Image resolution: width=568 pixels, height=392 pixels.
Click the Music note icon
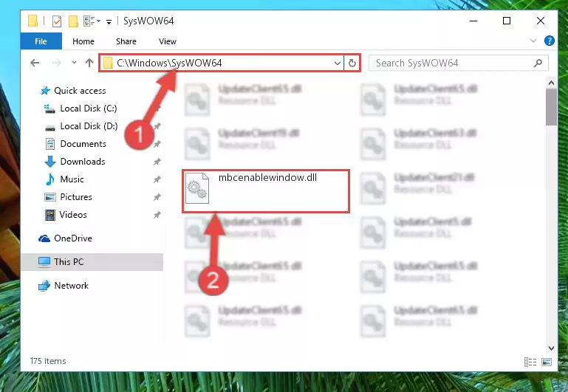click(50, 179)
